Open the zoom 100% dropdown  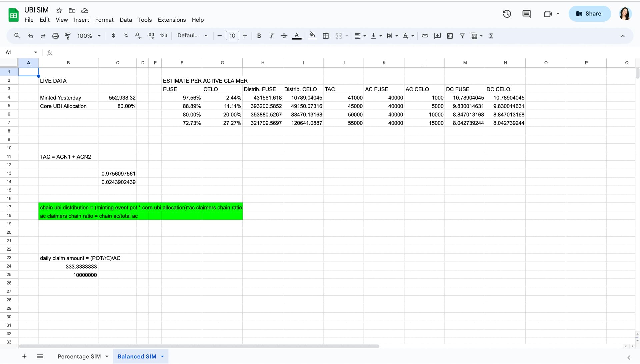pos(89,36)
